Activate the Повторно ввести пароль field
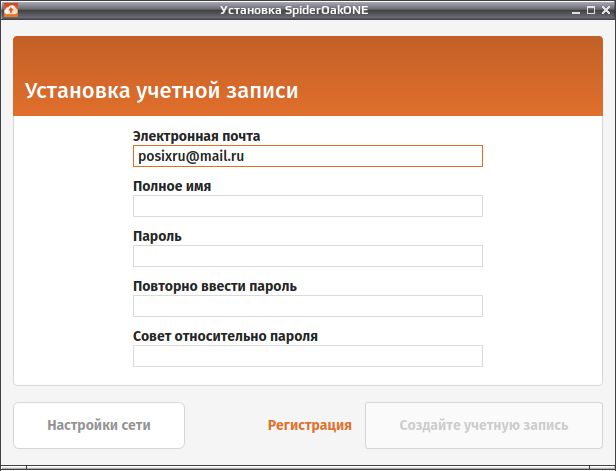The image size is (616, 471). tap(308, 306)
